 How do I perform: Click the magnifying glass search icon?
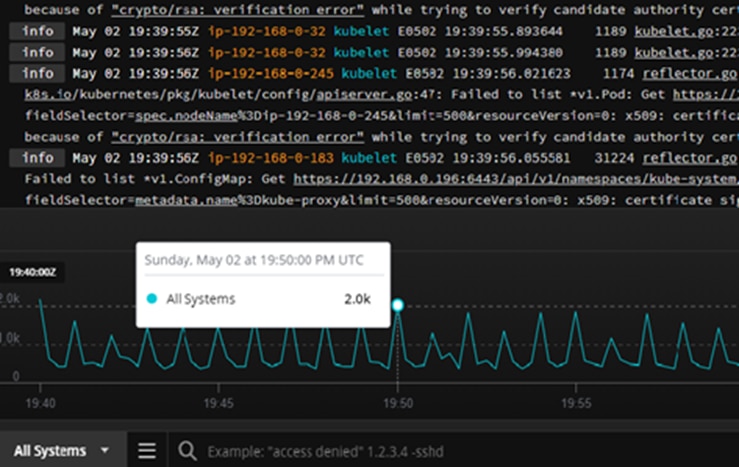(186, 450)
